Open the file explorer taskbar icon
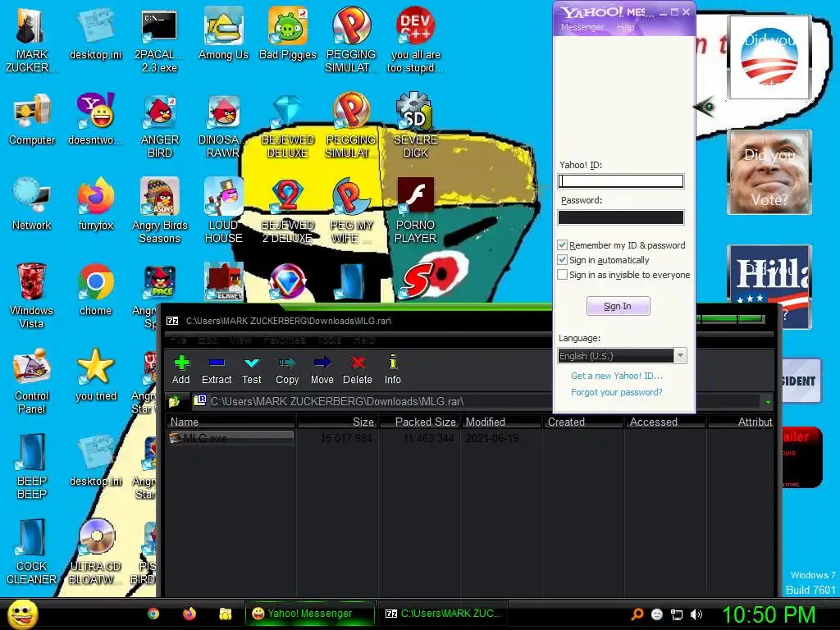The height and width of the screenshot is (630, 840). (x=225, y=614)
